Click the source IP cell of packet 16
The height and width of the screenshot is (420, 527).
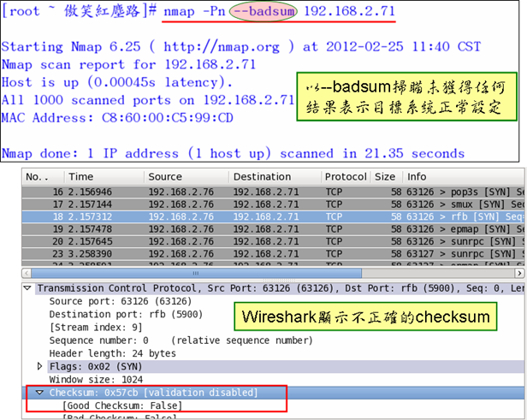pos(181,192)
